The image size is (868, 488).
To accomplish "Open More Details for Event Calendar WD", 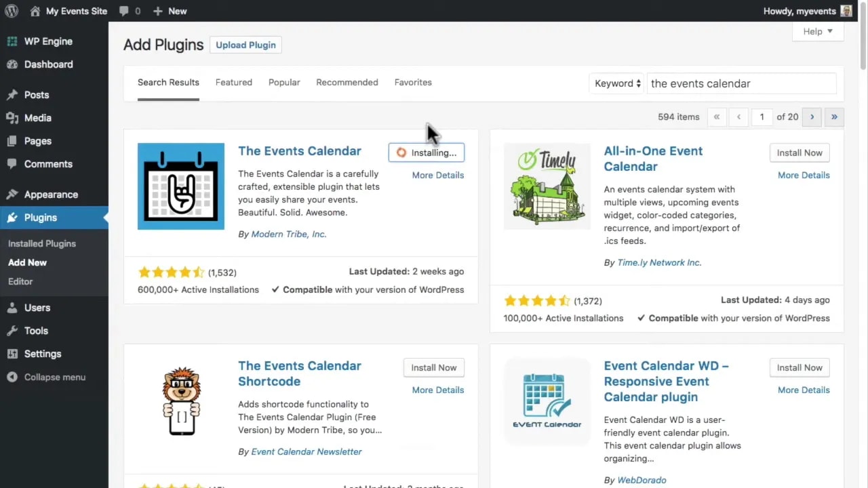I will 804,390.
